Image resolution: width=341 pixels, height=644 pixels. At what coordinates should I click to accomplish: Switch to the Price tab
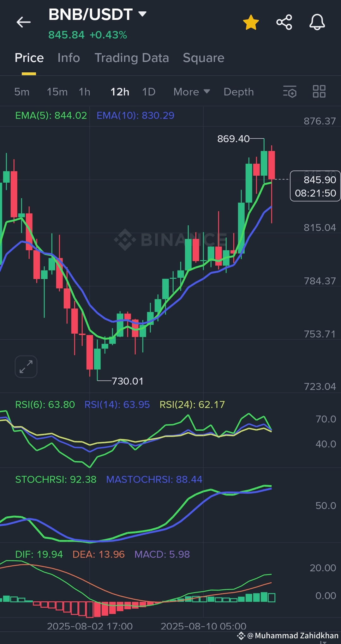[x=29, y=58]
